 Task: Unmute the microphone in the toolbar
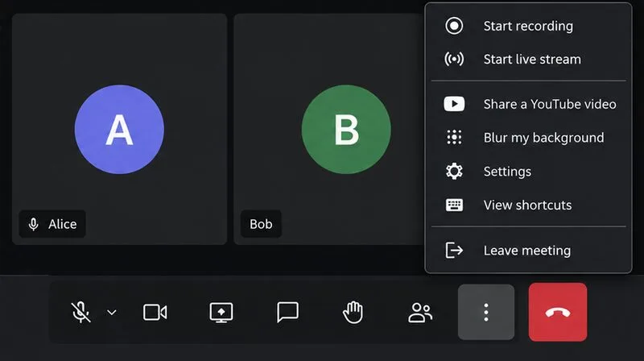[x=80, y=312]
